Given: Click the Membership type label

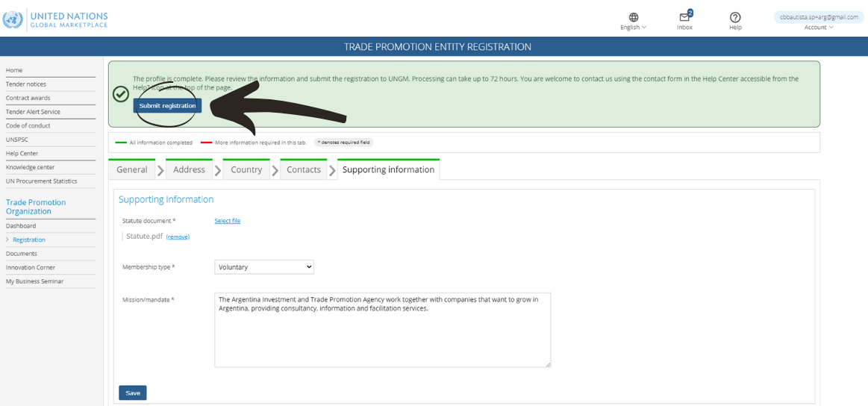Looking at the screenshot, I should [149, 267].
